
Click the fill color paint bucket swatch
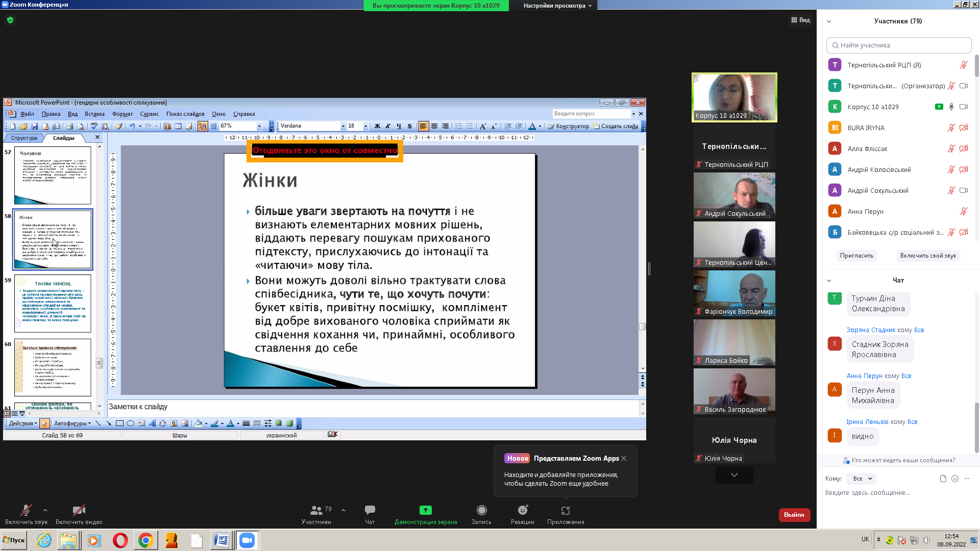point(198,423)
